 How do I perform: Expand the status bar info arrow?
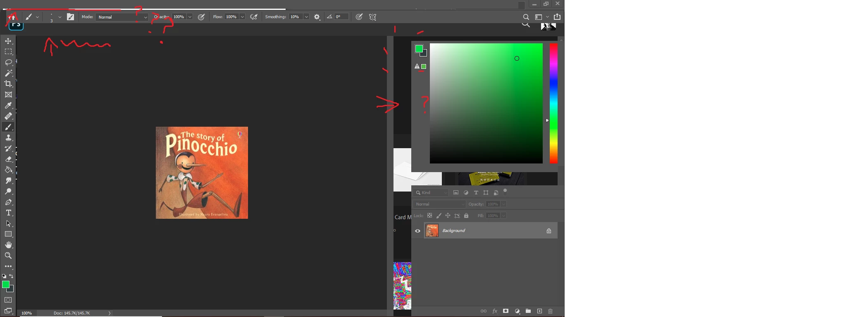[x=110, y=313]
